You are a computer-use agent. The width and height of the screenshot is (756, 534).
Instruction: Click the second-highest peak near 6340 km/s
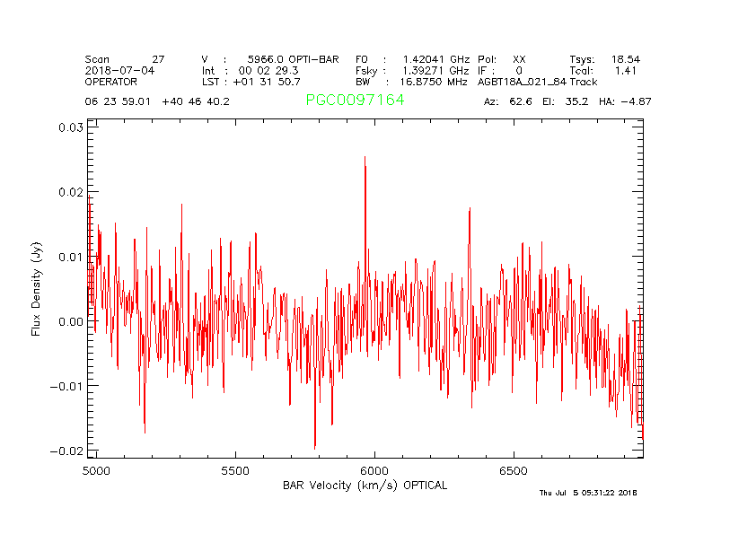[470, 210]
